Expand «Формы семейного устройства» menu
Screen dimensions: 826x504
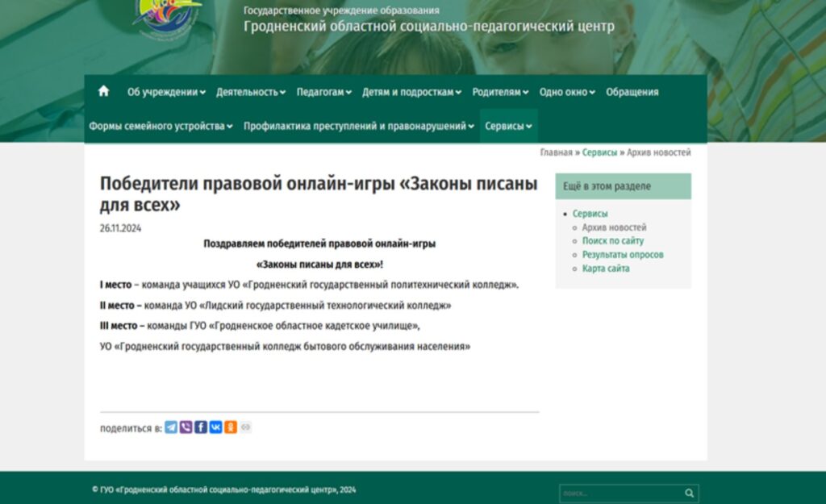click(161, 126)
